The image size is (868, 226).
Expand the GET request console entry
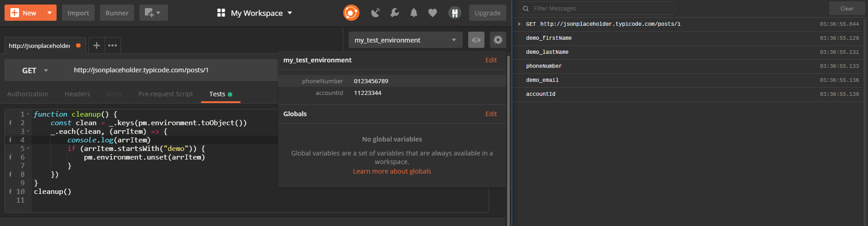[519, 24]
